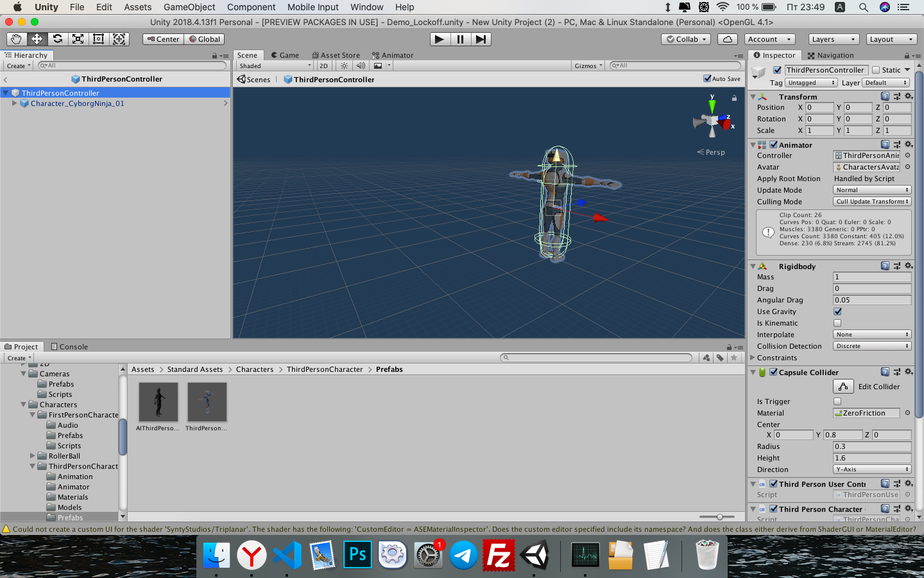The height and width of the screenshot is (578, 924).
Task: Enable Is Trigger checkbox
Action: (837, 401)
